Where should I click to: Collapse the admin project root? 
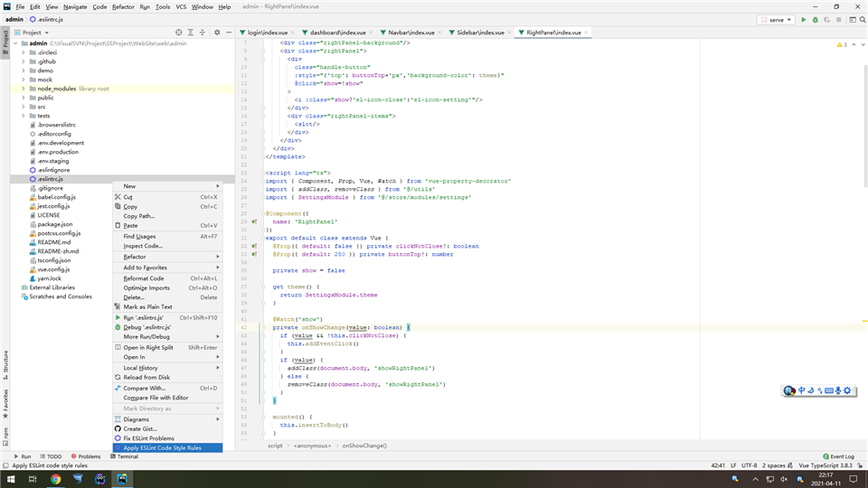click(15, 43)
